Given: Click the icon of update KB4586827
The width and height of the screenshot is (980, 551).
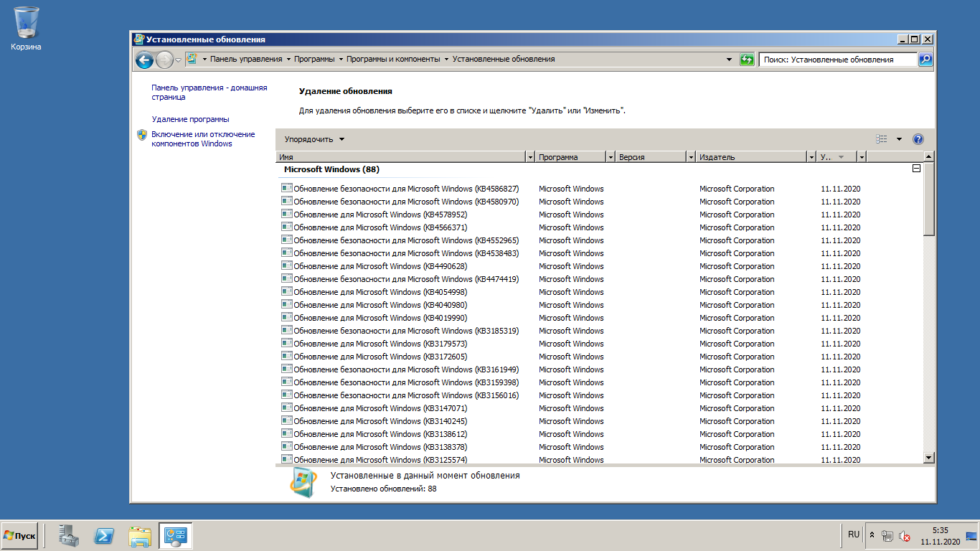Looking at the screenshot, I should point(287,188).
